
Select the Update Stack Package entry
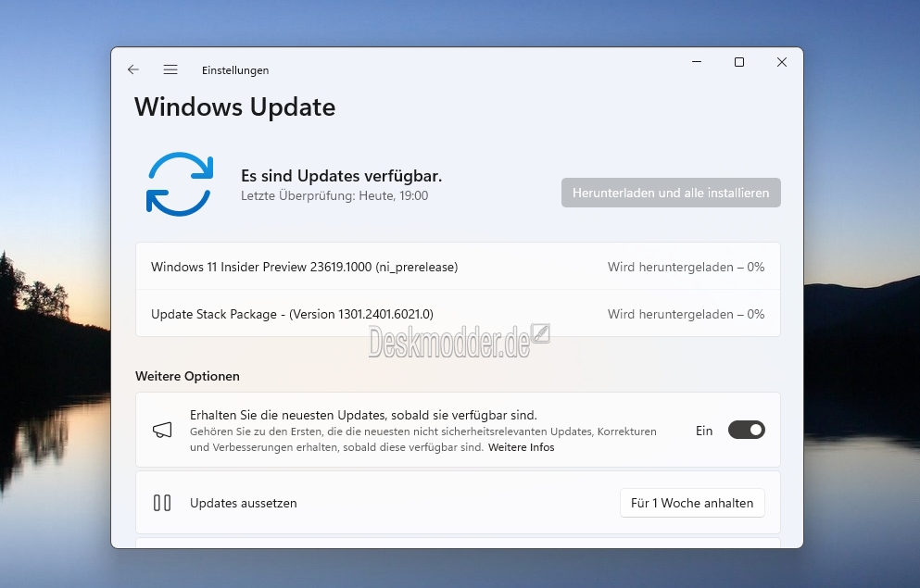coord(458,314)
